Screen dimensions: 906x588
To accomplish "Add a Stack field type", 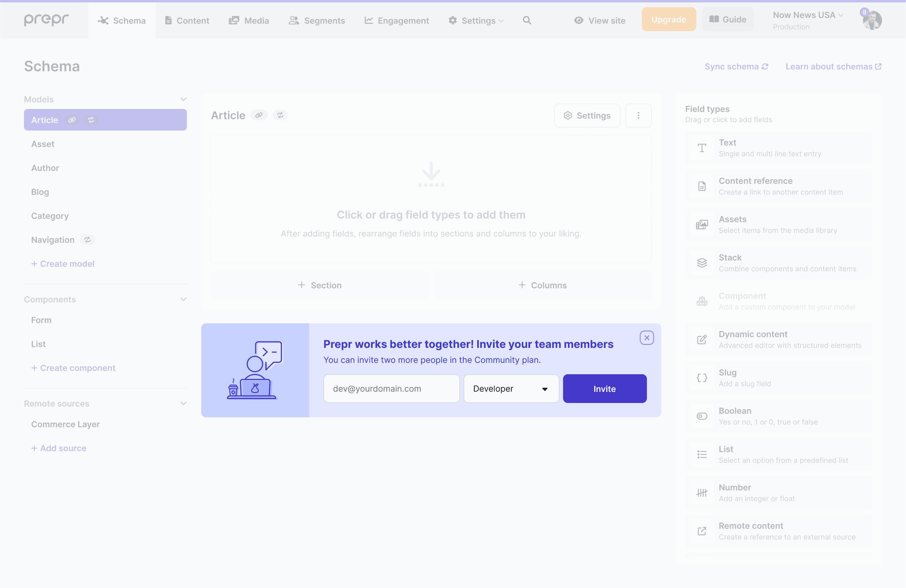I will click(778, 263).
